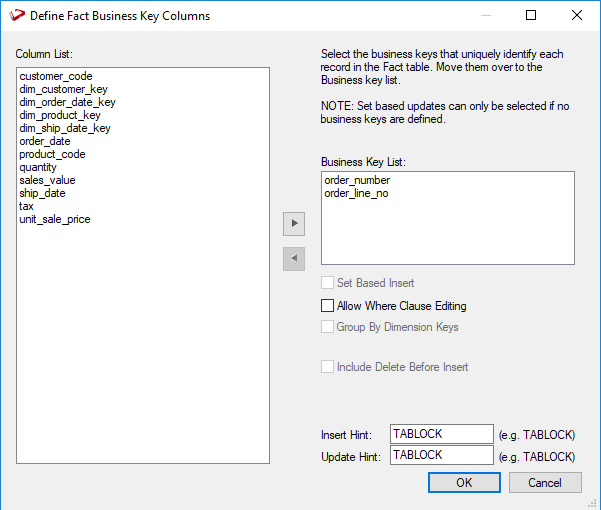Select customer_code in Column List
This screenshot has width=601, height=510.
56,76
